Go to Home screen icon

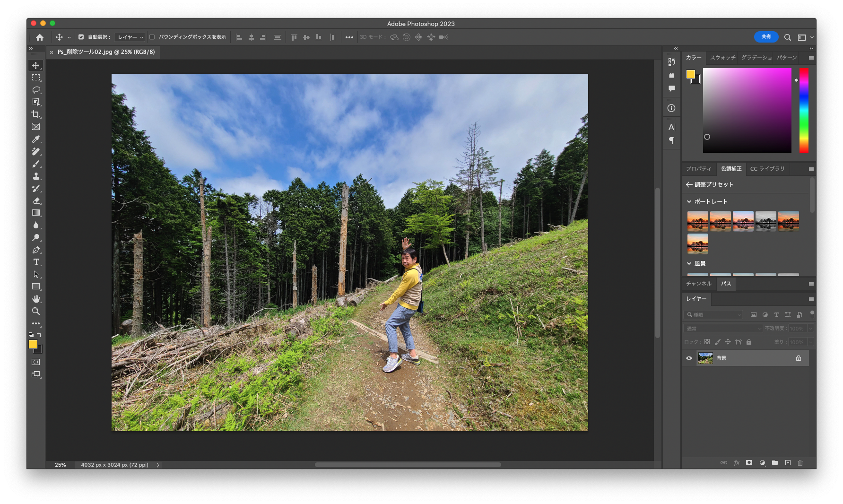pyautogui.click(x=40, y=37)
